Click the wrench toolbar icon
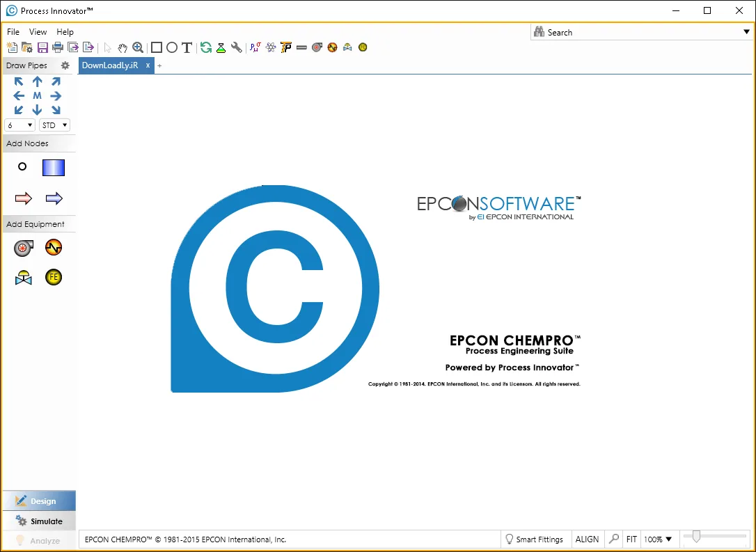The width and height of the screenshot is (756, 552). (x=236, y=47)
